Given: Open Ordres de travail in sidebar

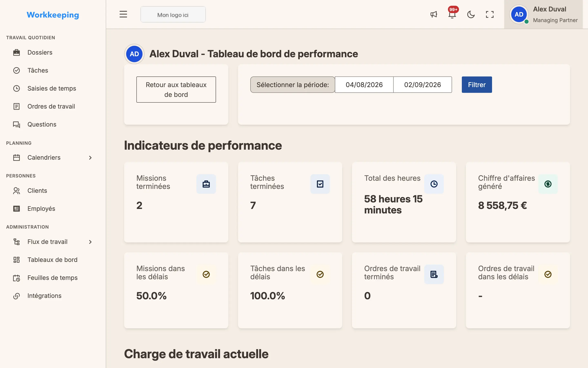Looking at the screenshot, I should (x=53, y=106).
